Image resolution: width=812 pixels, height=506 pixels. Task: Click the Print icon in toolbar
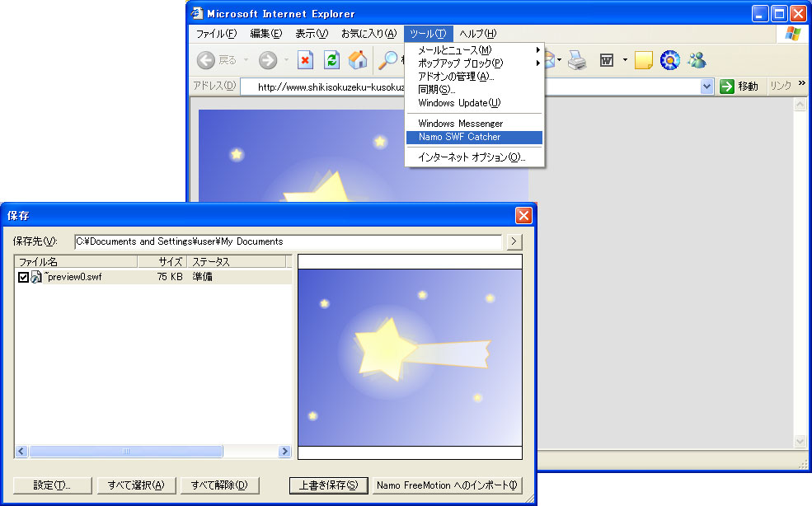tap(577, 61)
